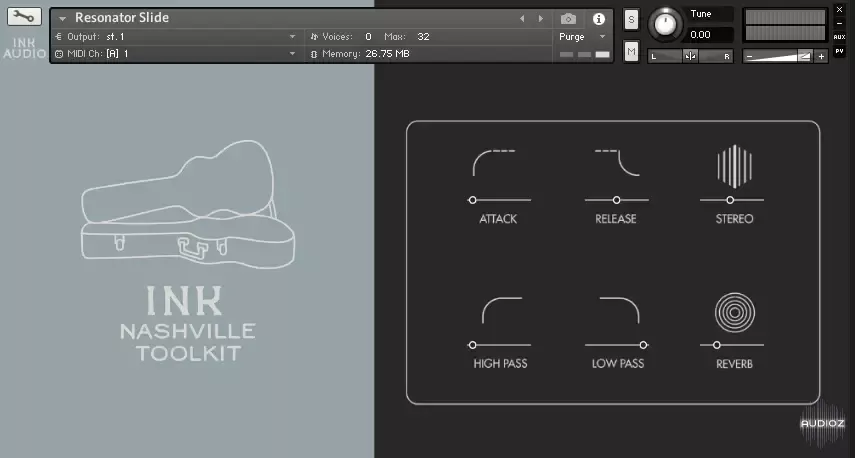The image size is (855, 458).
Task: Click the output level meter
Action: coord(785,25)
